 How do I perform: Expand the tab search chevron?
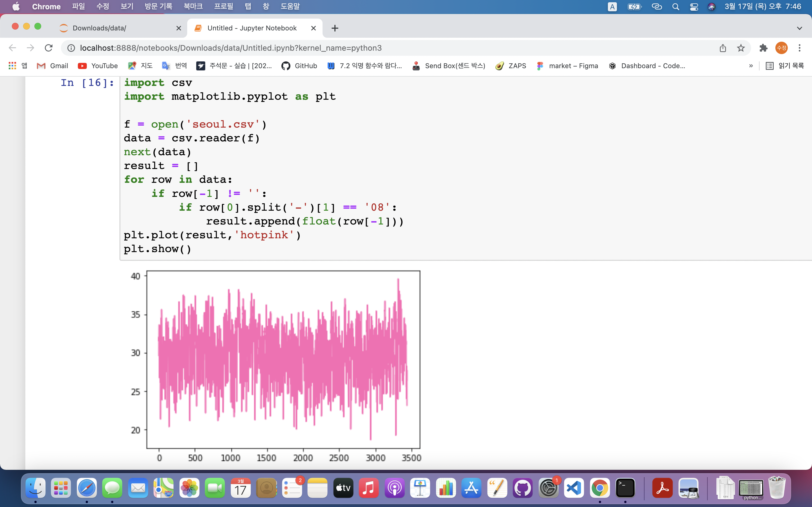[x=799, y=28]
